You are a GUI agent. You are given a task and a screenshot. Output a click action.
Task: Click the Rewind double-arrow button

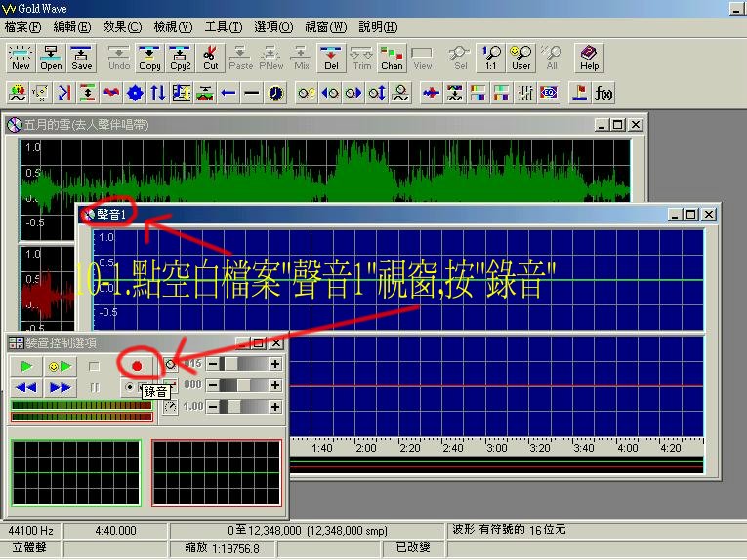pos(26,387)
